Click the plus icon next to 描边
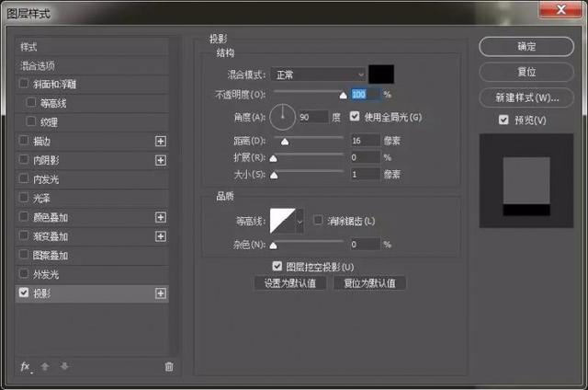This screenshot has height=390, width=588. click(161, 141)
